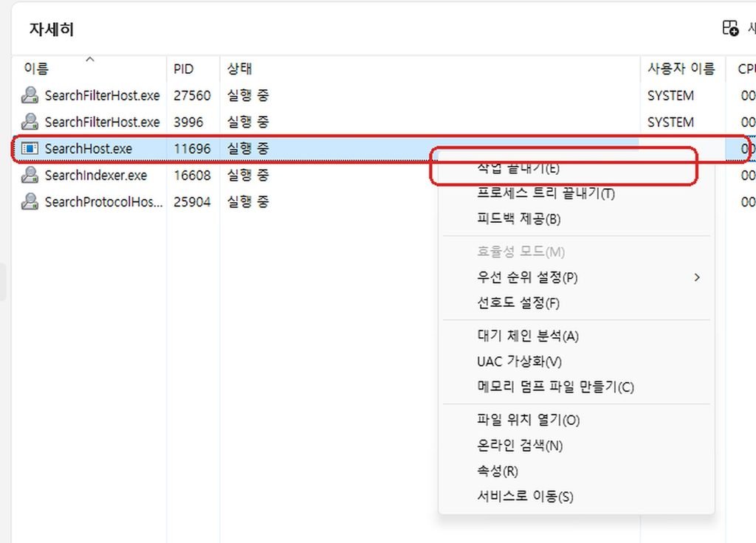The width and height of the screenshot is (756, 543).
Task: Click the run new task icon at top right
Action: 730,28
